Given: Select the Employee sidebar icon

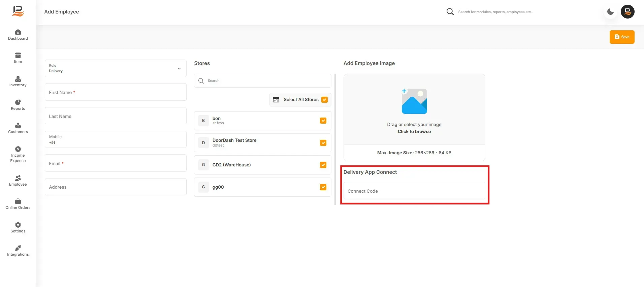Looking at the screenshot, I should (x=18, y=178).
